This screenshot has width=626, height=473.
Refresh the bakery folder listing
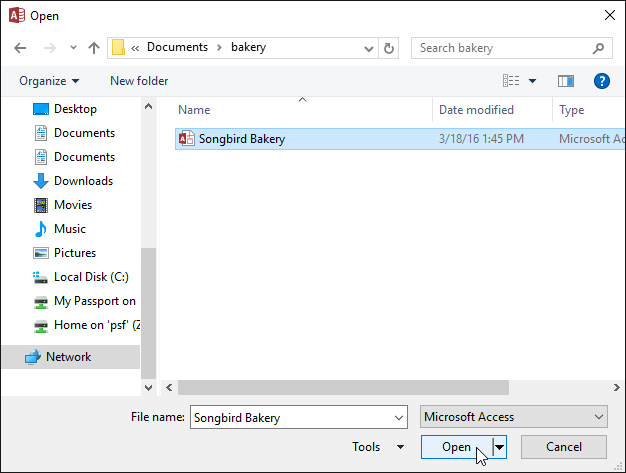click(x=389, y=48)
